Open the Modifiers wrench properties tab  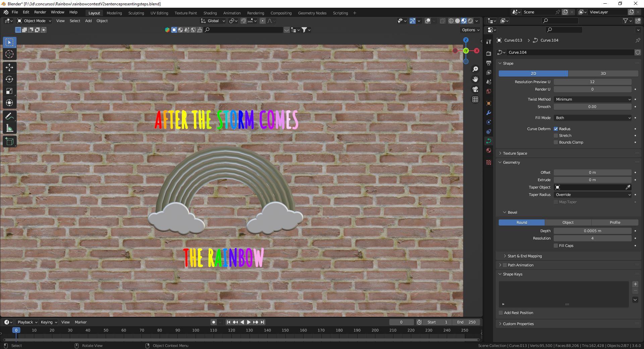tap(489, 113)
